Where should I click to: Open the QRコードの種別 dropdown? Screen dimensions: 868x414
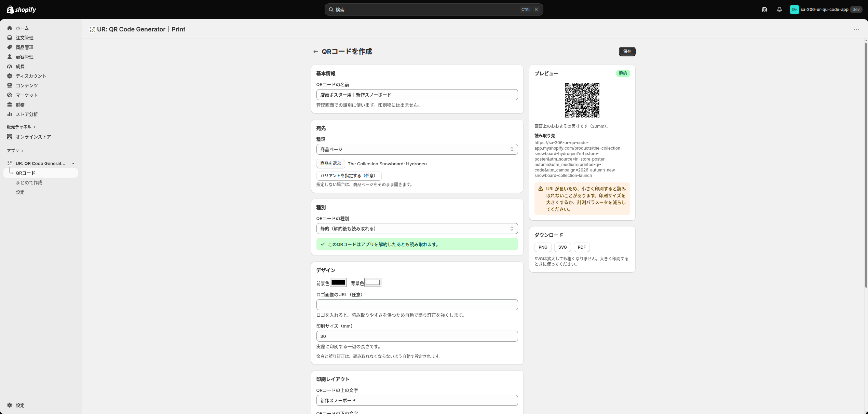tap(417, 229)
